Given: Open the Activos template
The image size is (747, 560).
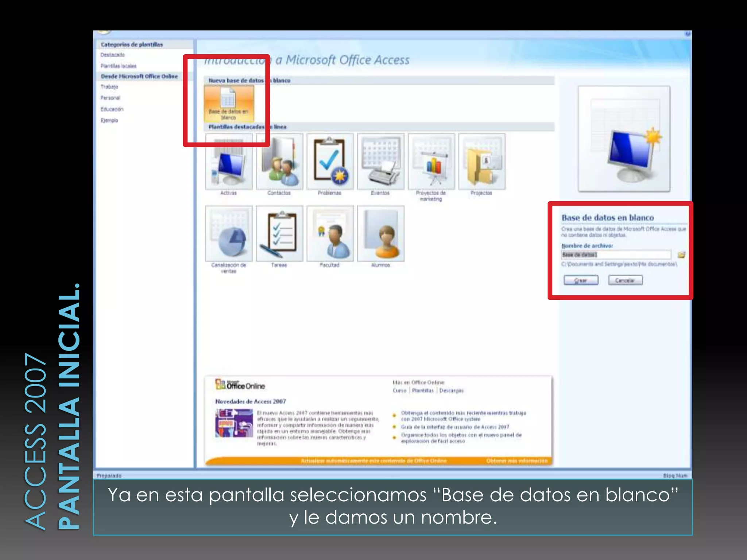Looking at the screenshot, I should tap(229, 162).
